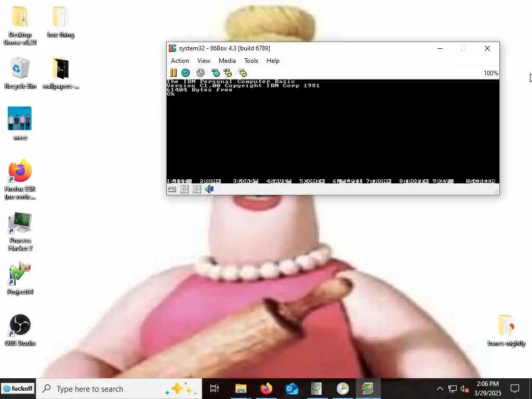The width and height of the screenshot is (532, 399).
Task: Pause the emulation in 86Box
Action: pyautogui.click(x=174, y=73)
